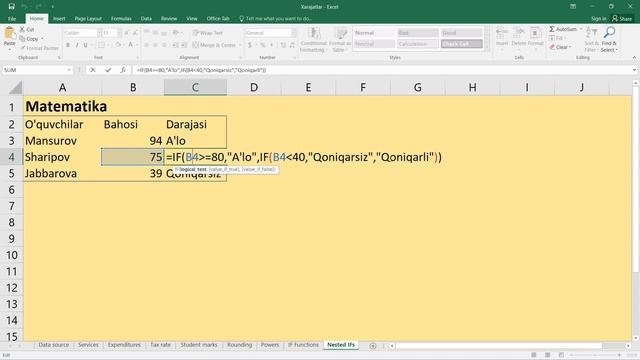Open the File menu

(12, 19)
